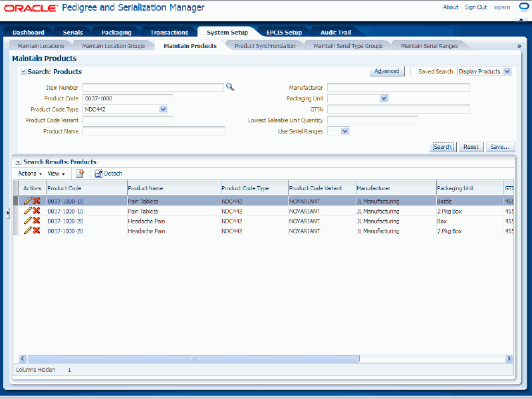Click the Search button
Screen dimensions: 532x399
point(443,147)
